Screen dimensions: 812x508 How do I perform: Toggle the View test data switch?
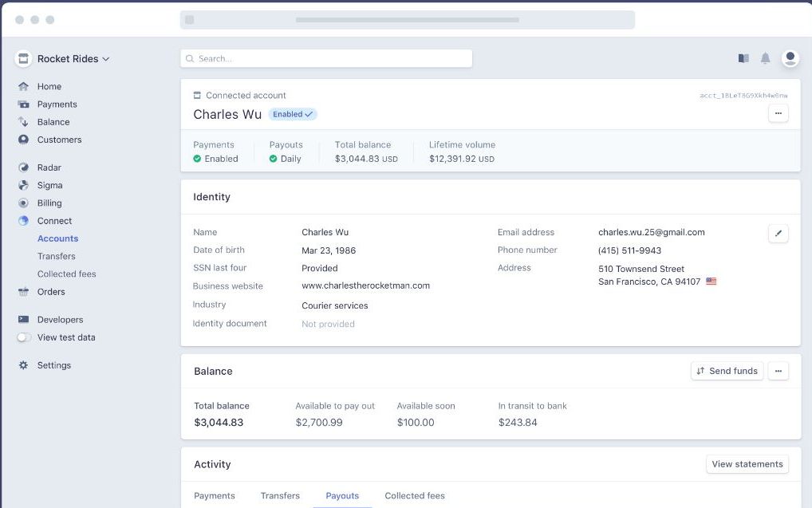pos(24,337)
